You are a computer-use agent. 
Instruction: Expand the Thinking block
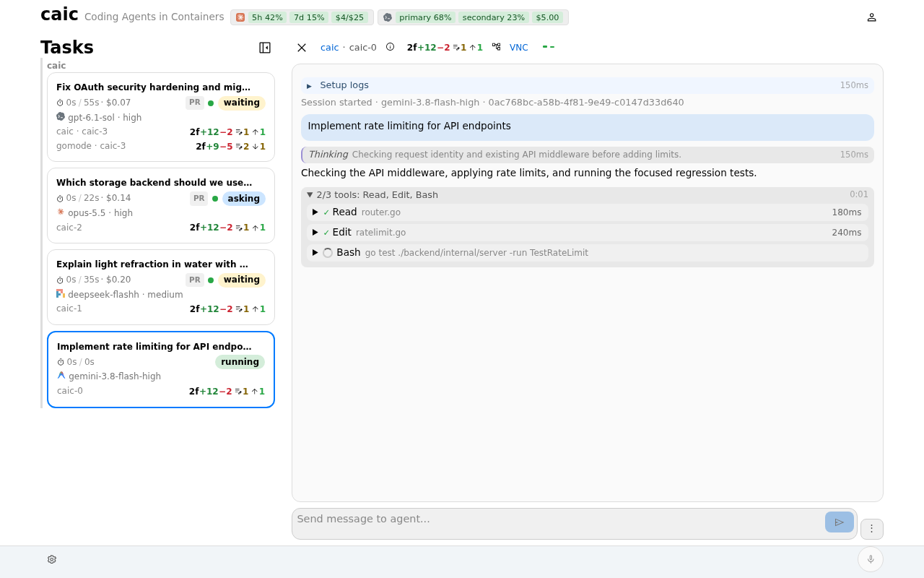587,155
